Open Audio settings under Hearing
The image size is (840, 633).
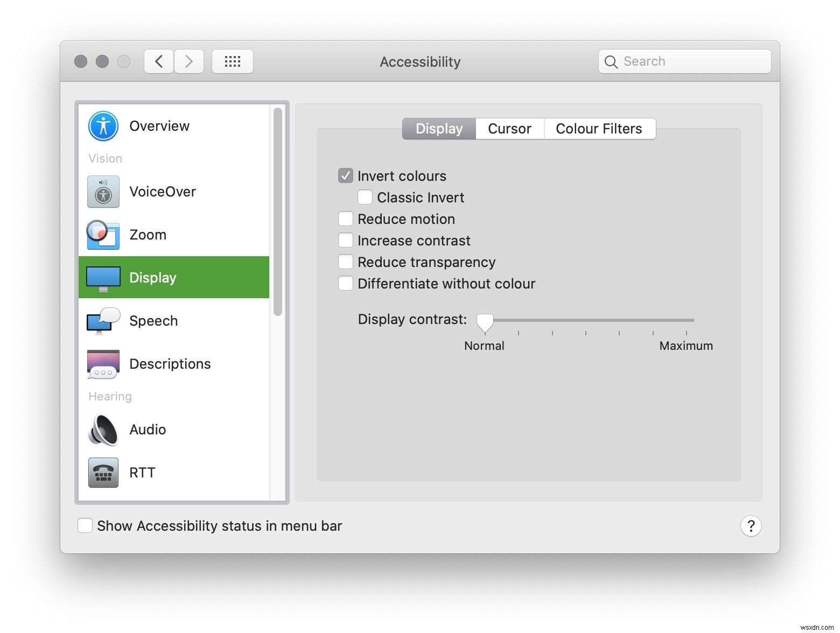point(103,430)
